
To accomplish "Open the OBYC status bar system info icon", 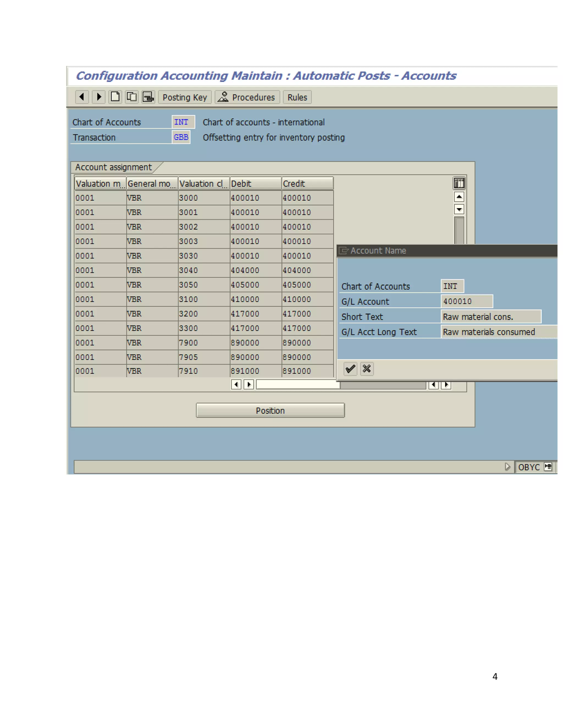I will click(548, 467).
